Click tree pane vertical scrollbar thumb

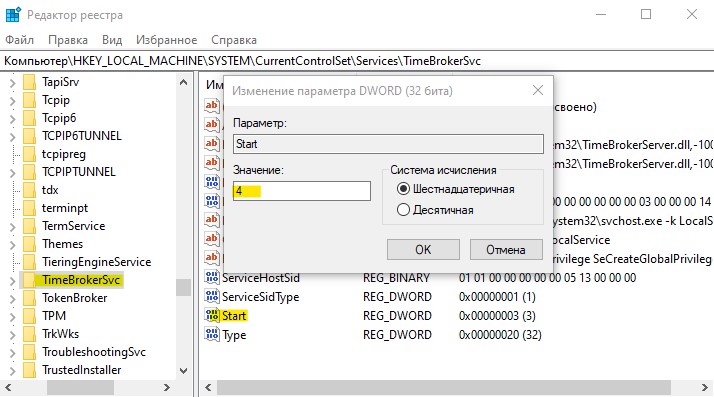[x=184, y=287]
